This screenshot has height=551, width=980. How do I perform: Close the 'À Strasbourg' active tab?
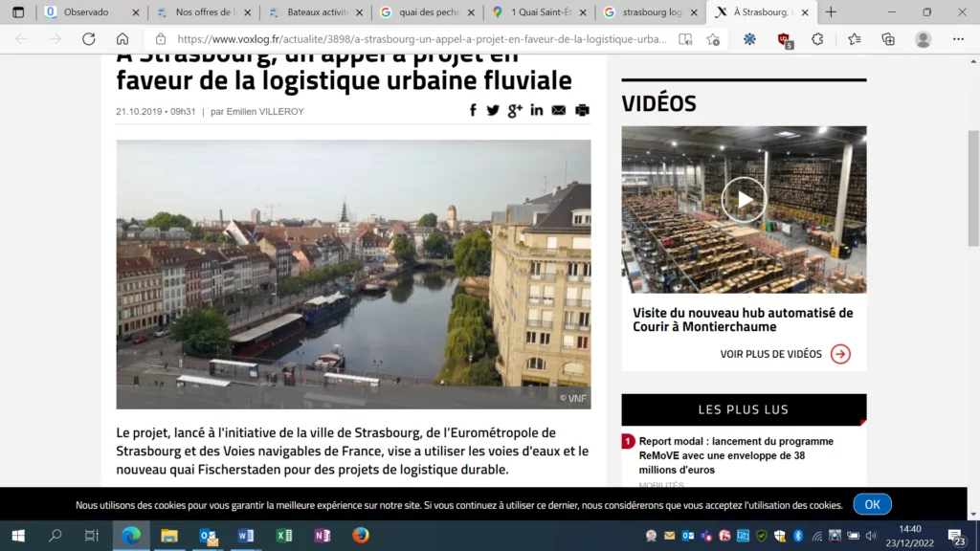tap(805, 12)
